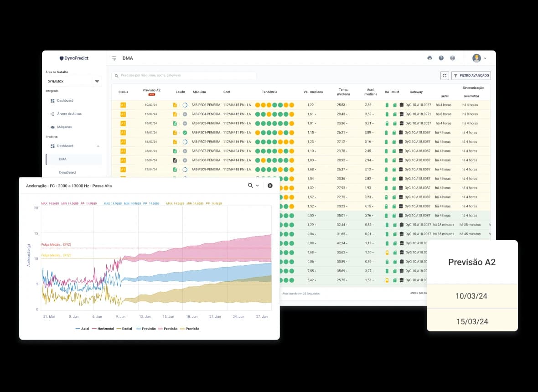
Task: Click green check status icon for FAB-PS01-PENEIRA
Action: pyautogui.click(x=185, y=133)
